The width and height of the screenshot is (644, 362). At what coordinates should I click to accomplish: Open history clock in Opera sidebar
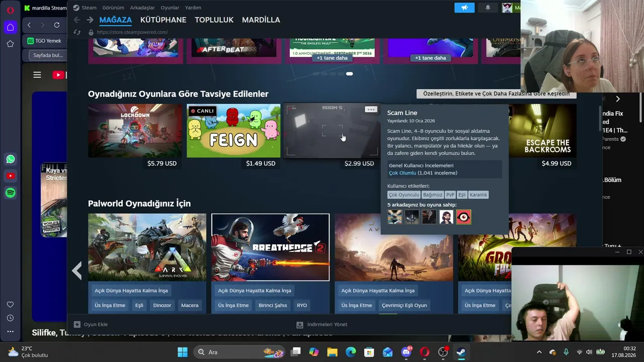[10, 318]
